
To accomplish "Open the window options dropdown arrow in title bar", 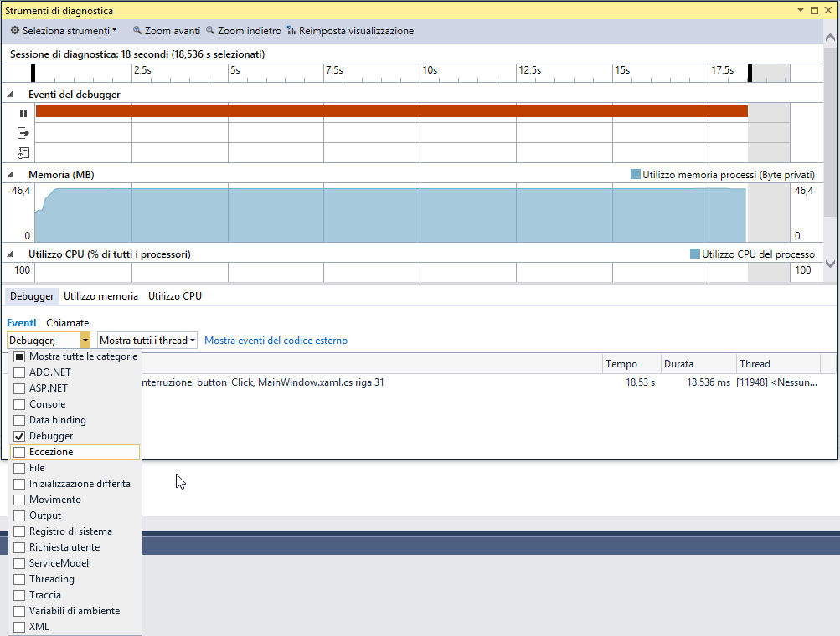I will (801, 10).
